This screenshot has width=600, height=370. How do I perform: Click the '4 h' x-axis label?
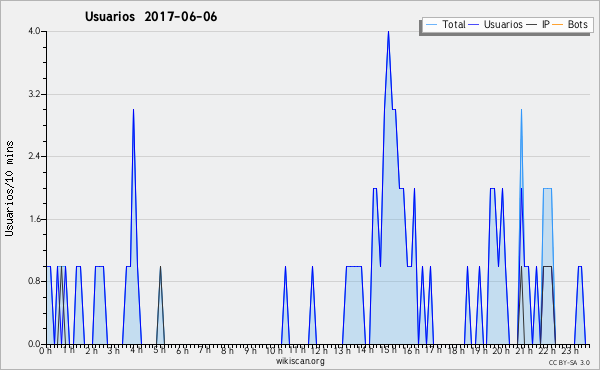[x=137, y=350]
